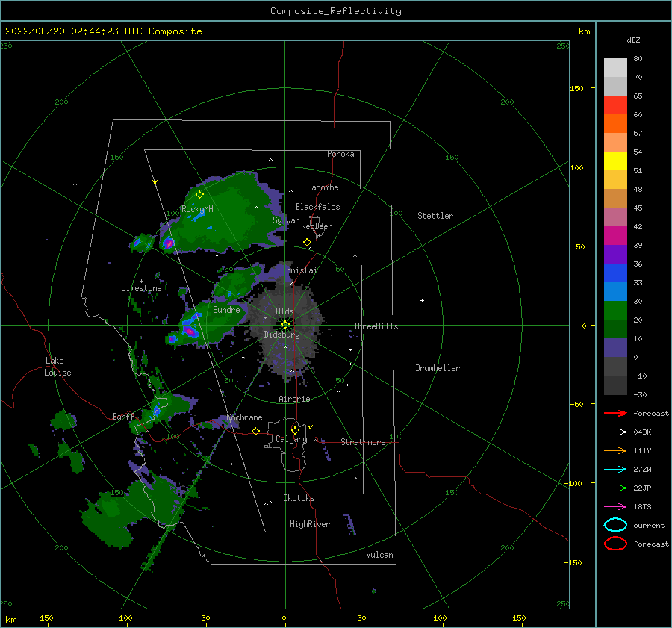This screenshot has width=672, height=628.
Task: Click the red forecast arrow in legend
Action: (615, 413)
